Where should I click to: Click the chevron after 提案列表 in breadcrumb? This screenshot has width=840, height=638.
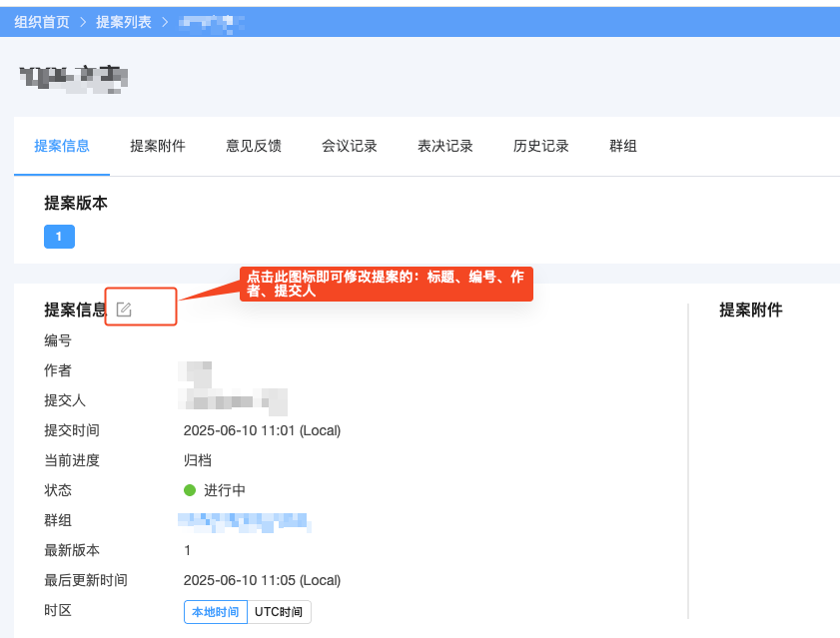click(x=165, y=22)
